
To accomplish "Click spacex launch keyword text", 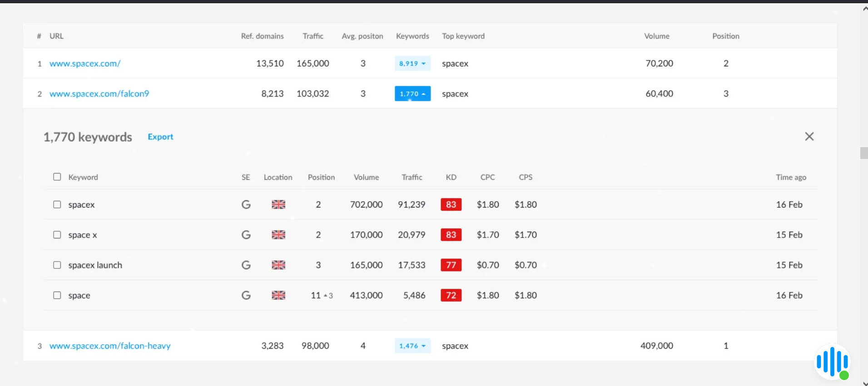I will point(95,265).
